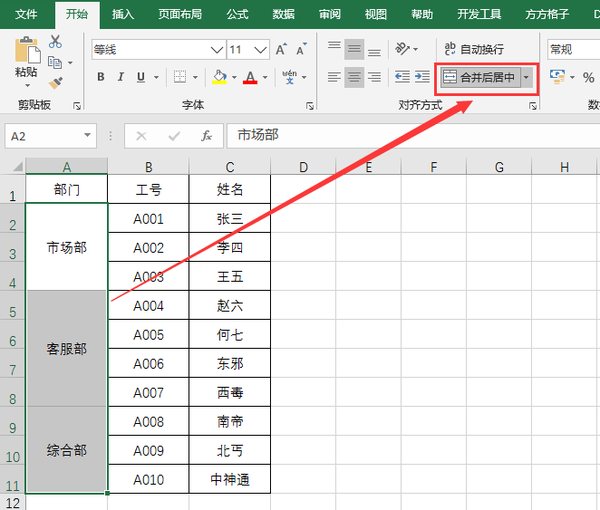The image size is (600, 510).
Task: Open the borders dropdown arrow
Action: tap(195, 77)
